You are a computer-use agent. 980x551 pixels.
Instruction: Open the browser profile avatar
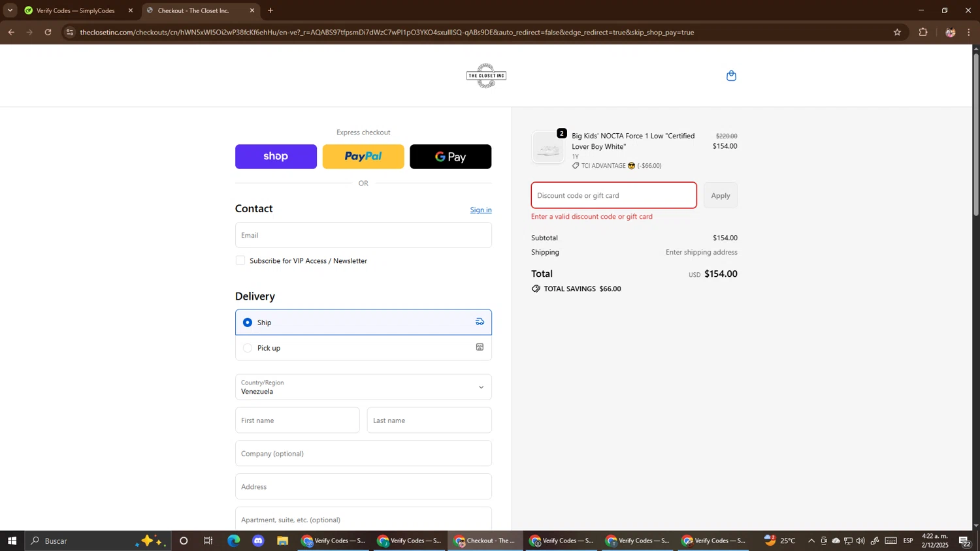tap(951, 32)
